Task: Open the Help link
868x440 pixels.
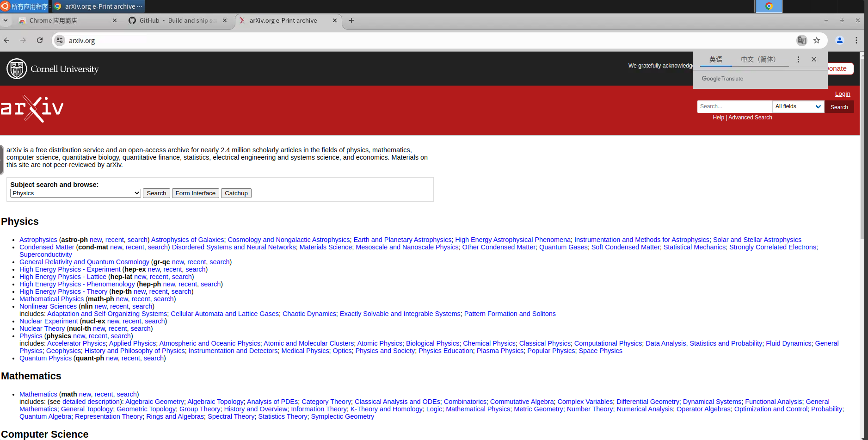Action: click(x=718, y=118)
